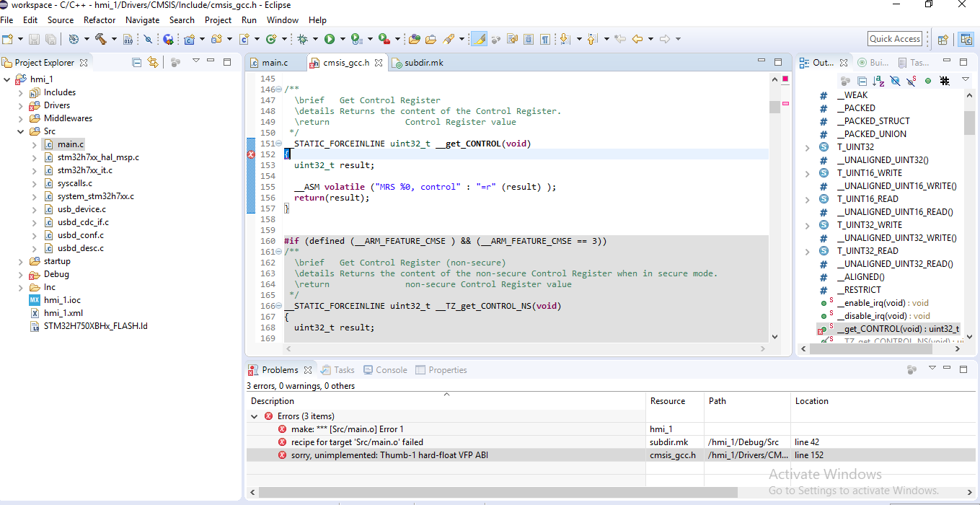Toggle Hide Static Members in Outline
The height and width of the screenshot is (505, 980).
click(x=911, y=81)
